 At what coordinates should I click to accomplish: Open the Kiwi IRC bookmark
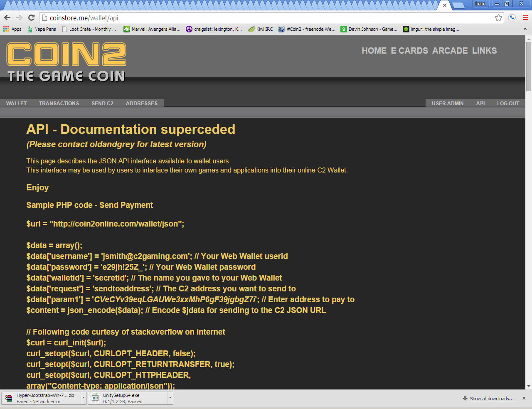click(261, 29)
